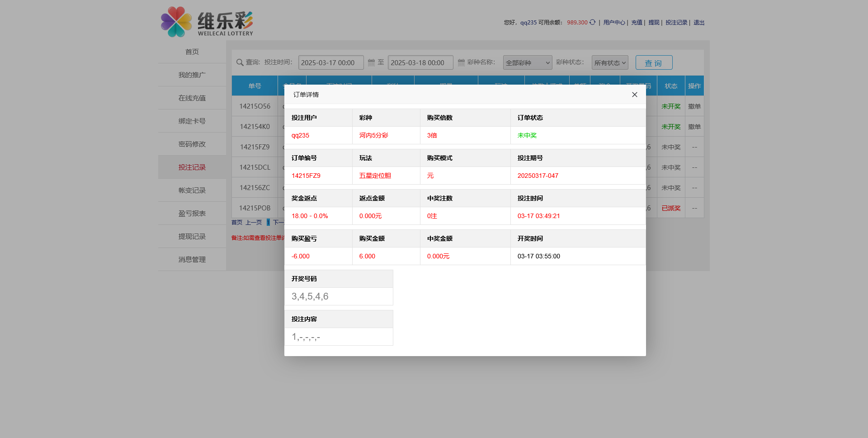Viewport: 868px width, 438px height.
Task: Switch to 我的推广 section
Action: [192, 75]
